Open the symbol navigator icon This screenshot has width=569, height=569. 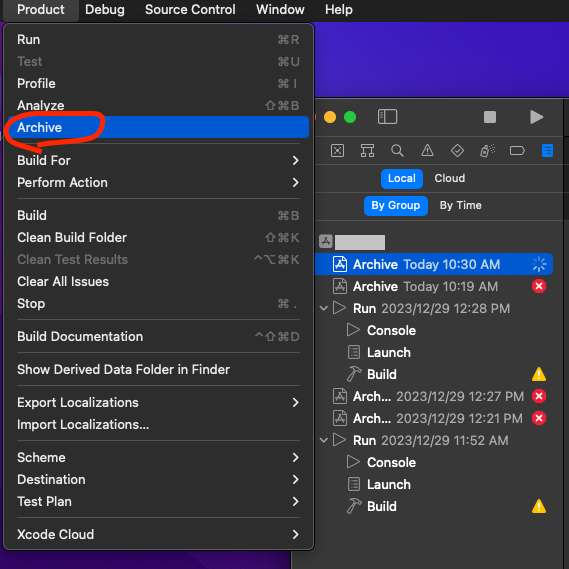pyautogui.click(x=367, y=150)
